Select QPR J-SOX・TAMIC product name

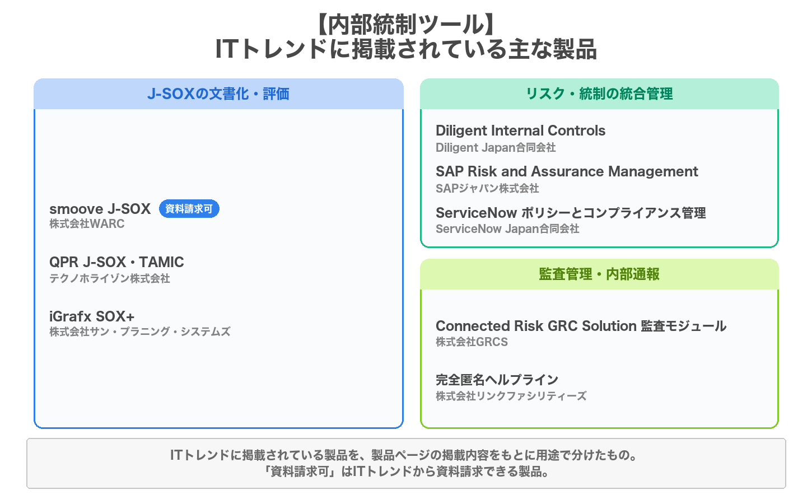click(x=116, y=262)
